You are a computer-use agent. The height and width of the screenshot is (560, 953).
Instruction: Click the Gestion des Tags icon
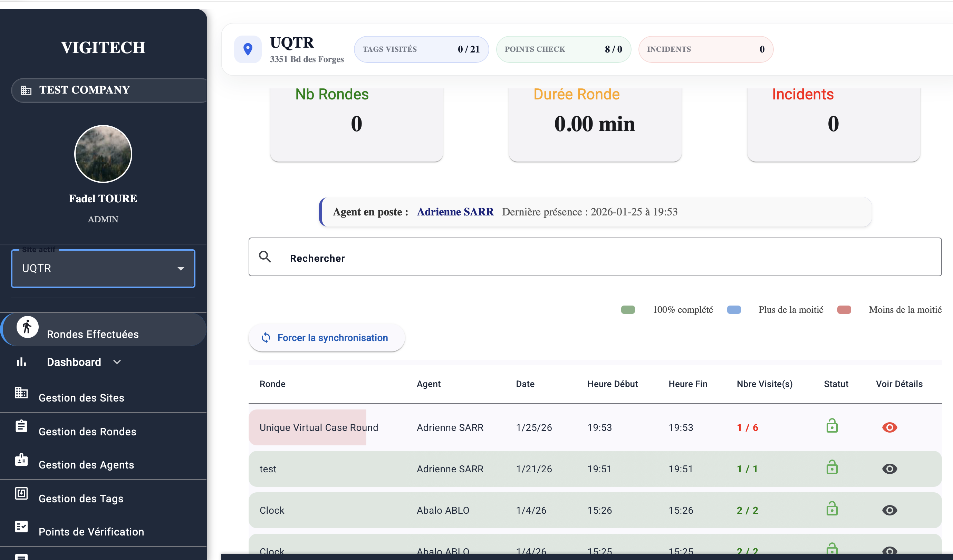(21, 493)
